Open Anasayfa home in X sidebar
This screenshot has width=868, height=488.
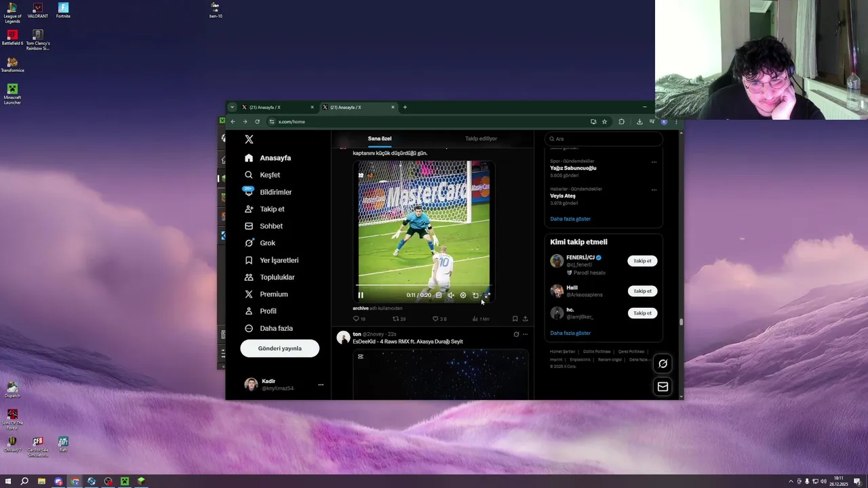[x=268, y=158]
